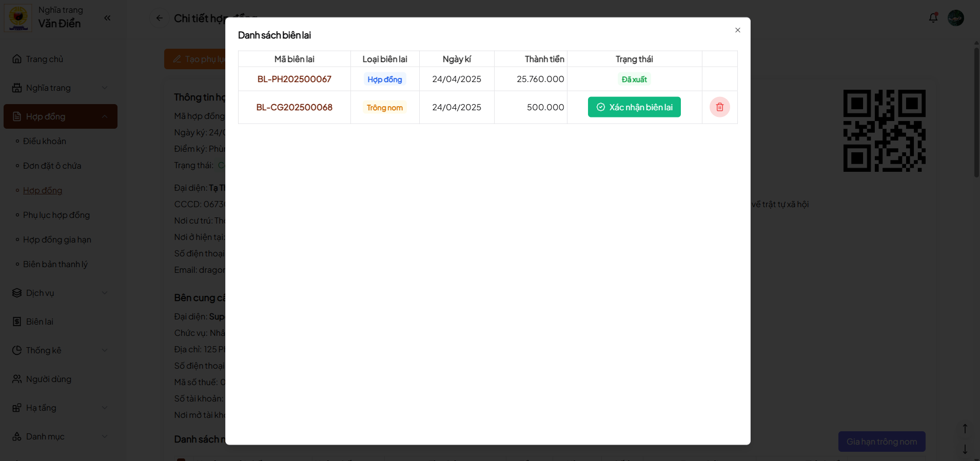
Task: Open the notification bell
Action: click(933, 18)
